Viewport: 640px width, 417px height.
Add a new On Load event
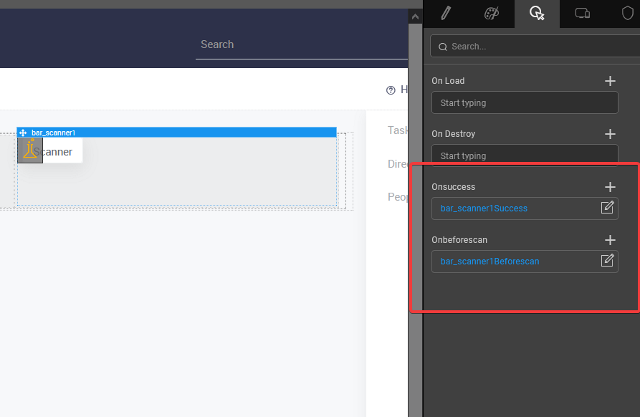[610, 81]
